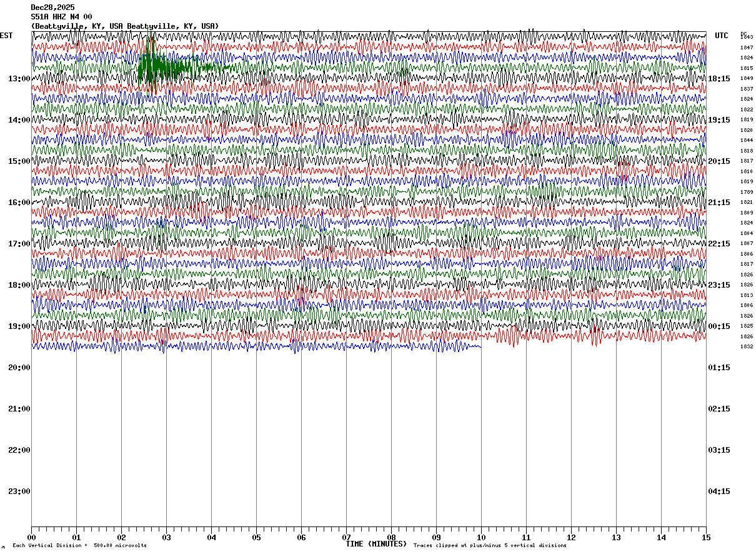
Task: Click the TIME (MINUTES) axis title
Action: [x=376, y=544]
